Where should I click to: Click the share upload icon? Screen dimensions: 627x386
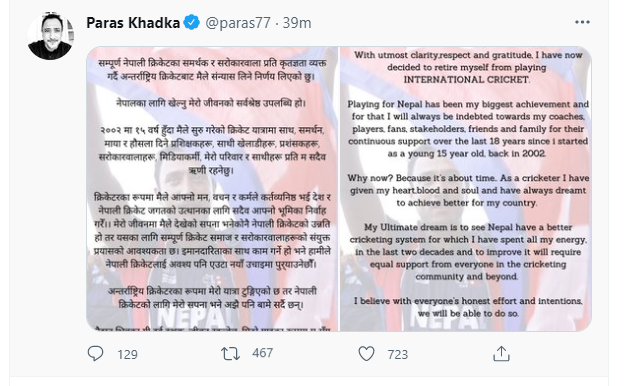(x=501, y=354)
